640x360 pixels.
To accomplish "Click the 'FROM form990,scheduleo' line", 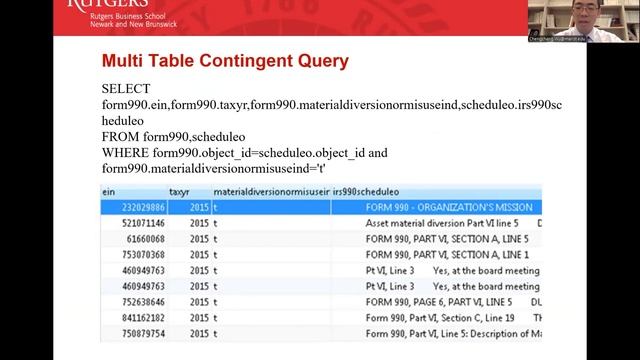I will 173,137.
